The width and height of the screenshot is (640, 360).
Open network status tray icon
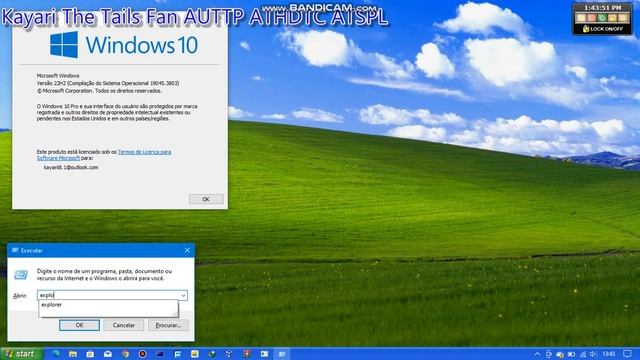tap(583, 354)
